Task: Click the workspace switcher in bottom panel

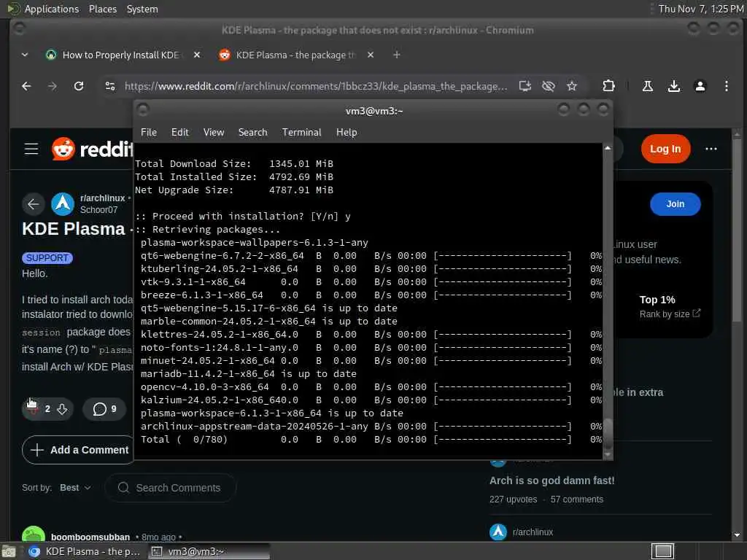Action: click(x=662, y=551)
